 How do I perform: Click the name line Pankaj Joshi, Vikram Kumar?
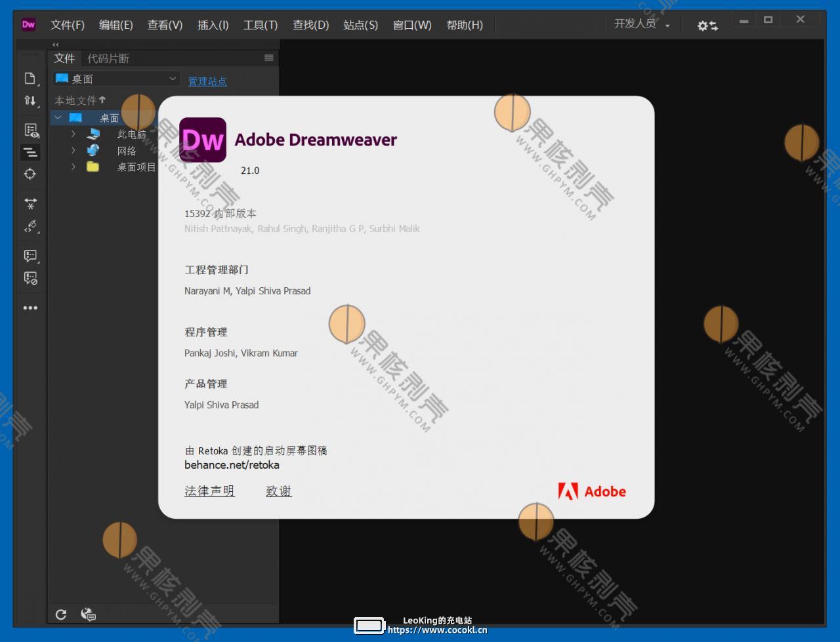[x=241, y=353]
